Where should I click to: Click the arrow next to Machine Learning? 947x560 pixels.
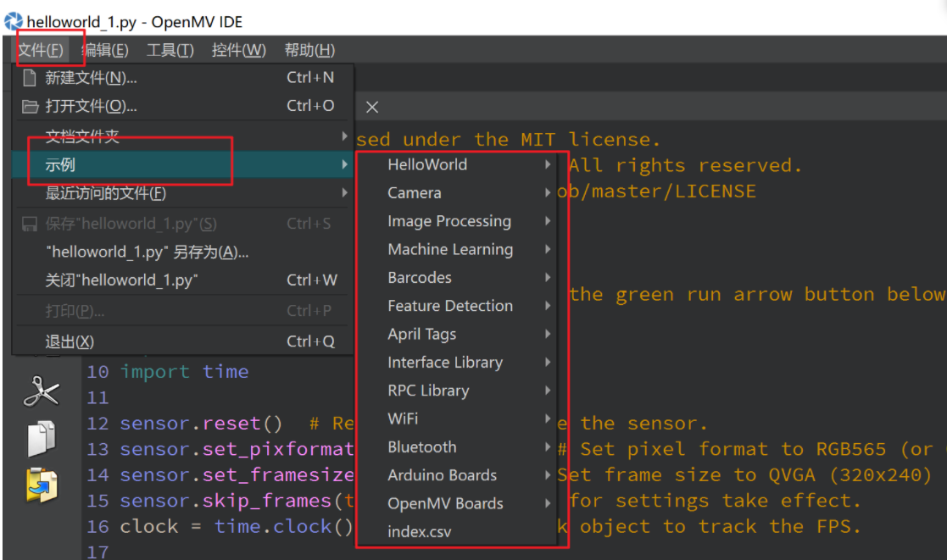[547, 248]
